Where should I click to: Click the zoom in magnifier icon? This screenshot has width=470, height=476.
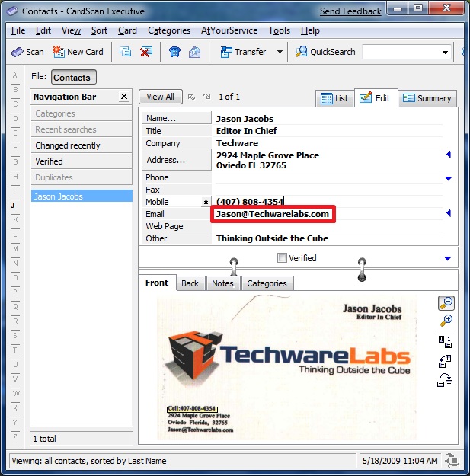tap(446, 321)
